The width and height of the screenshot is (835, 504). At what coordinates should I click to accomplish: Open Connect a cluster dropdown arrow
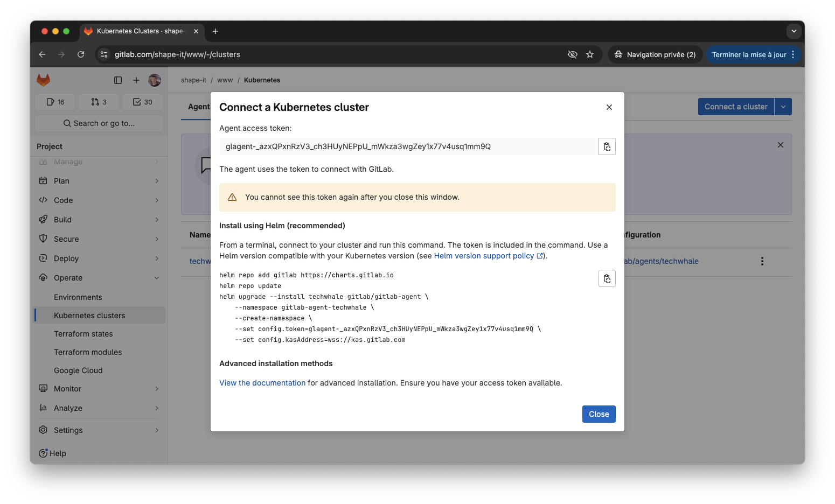783,107
